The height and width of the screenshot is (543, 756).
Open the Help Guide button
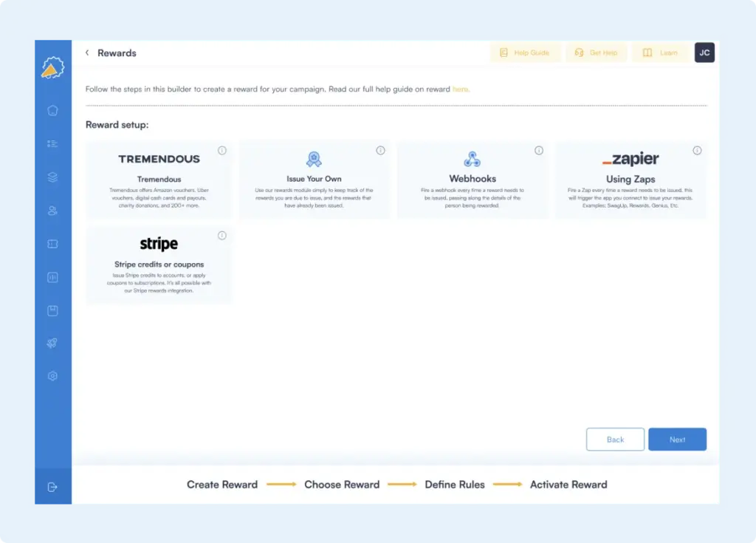[525, 53]
